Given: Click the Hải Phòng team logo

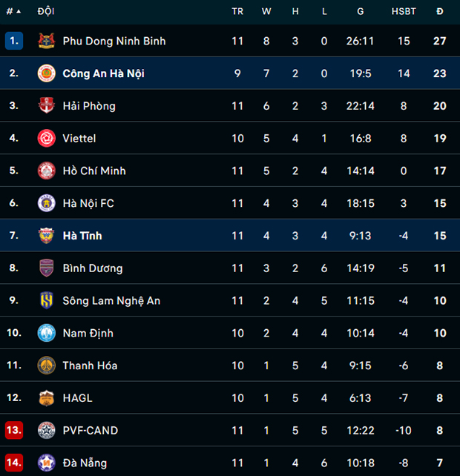Looking at the screenshot, I should pyautogui.click(x=47, y=106).
